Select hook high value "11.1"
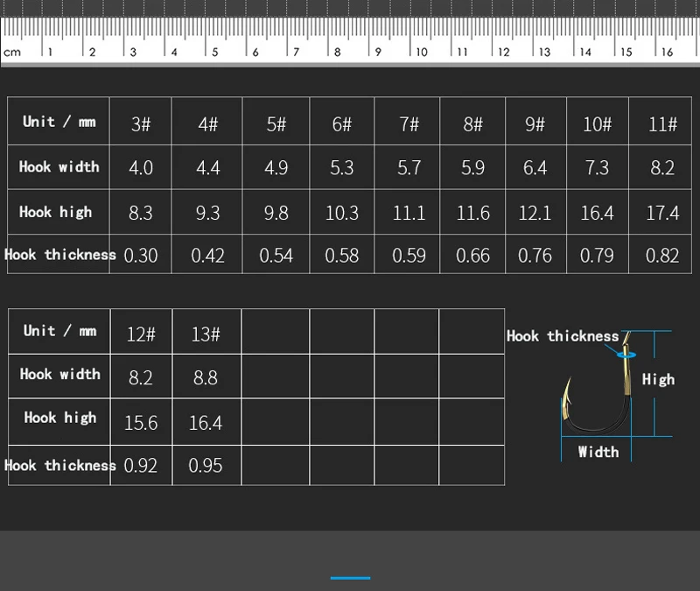This screenshot has height=591, width=700. [x=409, y=213]
